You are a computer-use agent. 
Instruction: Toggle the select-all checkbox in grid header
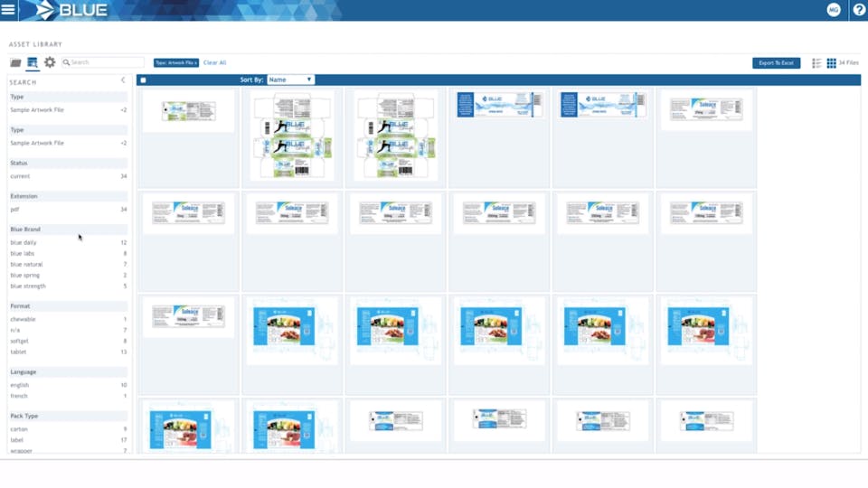coord(144,80)
